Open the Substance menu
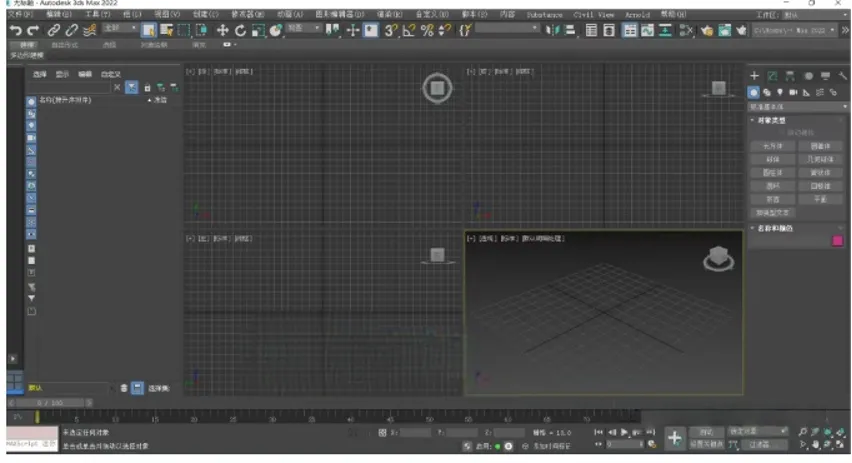The width and height of the screenshot is (852, 463). coord(544,15)
